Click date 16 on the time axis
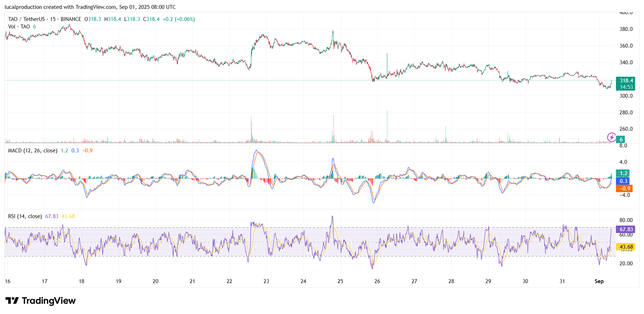 (x=7, y=281)
